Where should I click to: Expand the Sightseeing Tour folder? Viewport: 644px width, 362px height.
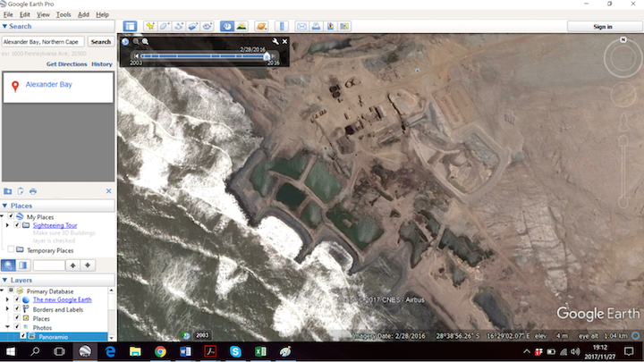coord(7,225)
